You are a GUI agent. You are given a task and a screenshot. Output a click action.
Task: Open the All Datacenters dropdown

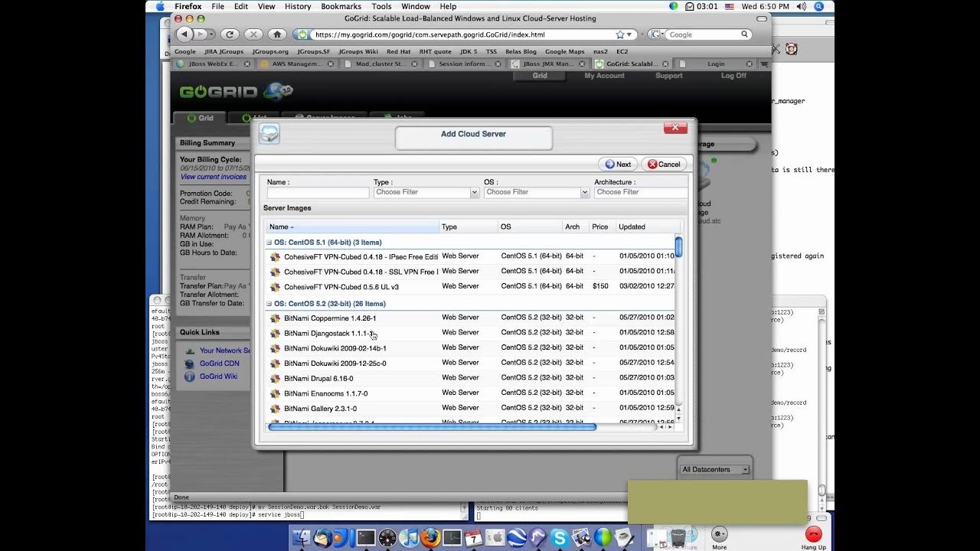click(715, 469)
